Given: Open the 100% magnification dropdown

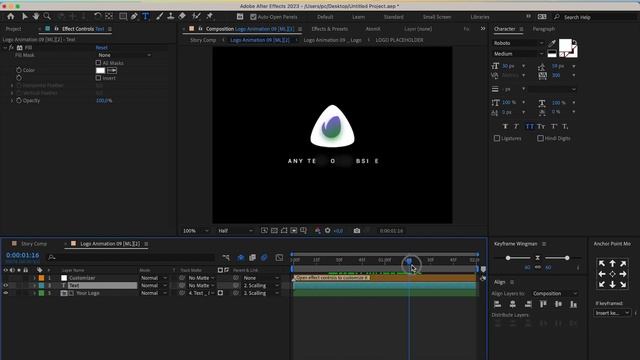Looking at the screenshot, I should 196,231.
